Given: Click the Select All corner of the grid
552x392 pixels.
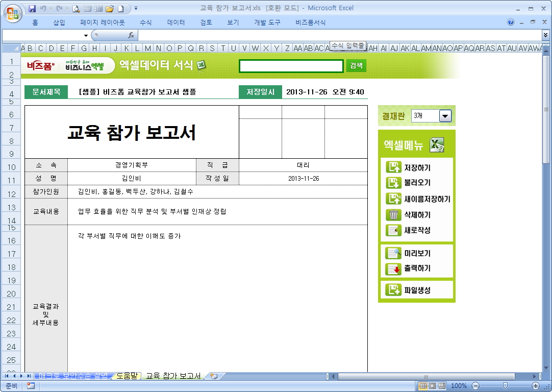Looking at the screenshot, I should click(11, 48).
